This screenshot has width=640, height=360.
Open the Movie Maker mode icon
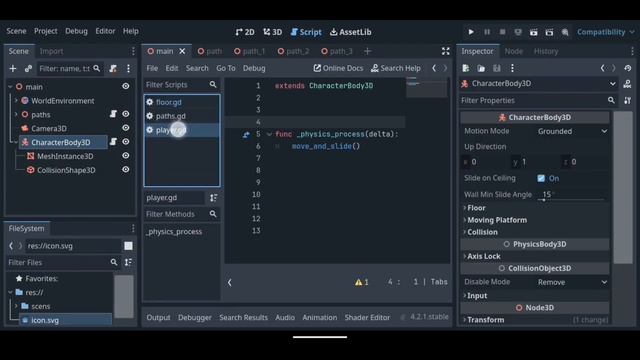(x=565, y=32)
